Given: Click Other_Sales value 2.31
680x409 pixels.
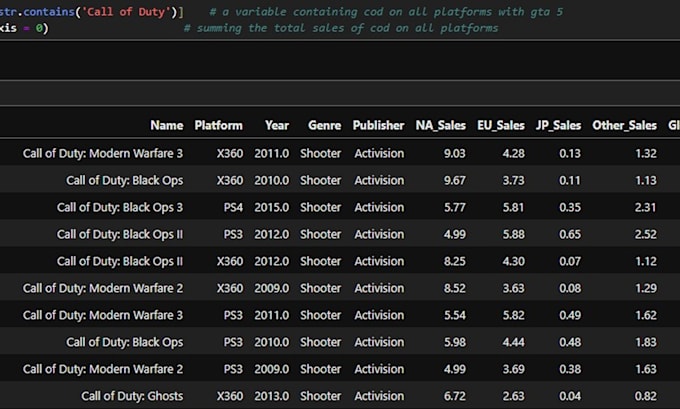Looking at the screenshot, I should [646, 207].
